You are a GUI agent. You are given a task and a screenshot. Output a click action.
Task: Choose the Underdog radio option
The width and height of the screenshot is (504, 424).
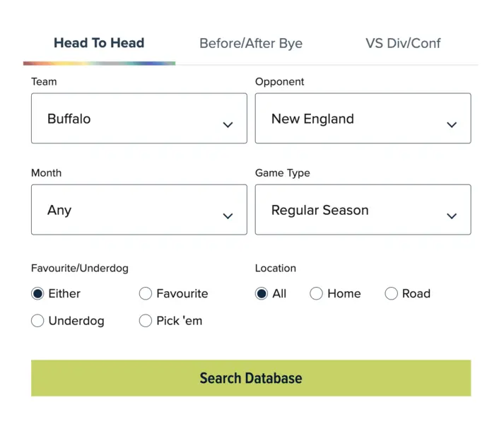tap(37, 321)
